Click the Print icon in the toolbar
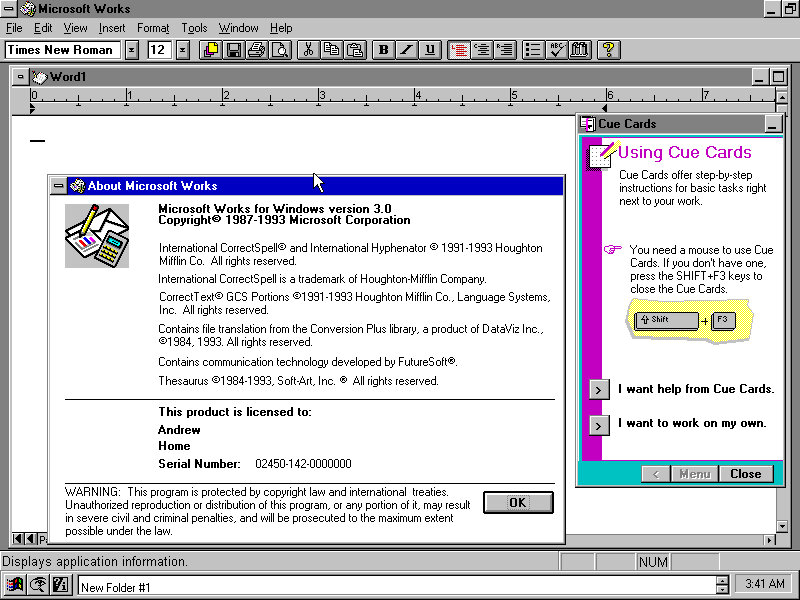Screen dimensions: 800x600 coord(257,49)
